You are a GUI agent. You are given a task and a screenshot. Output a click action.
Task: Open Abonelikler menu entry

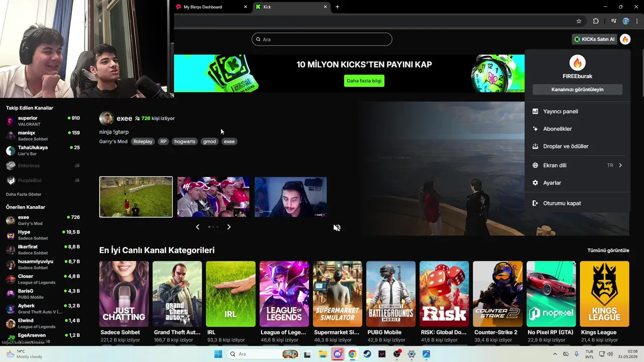[577, 129]
